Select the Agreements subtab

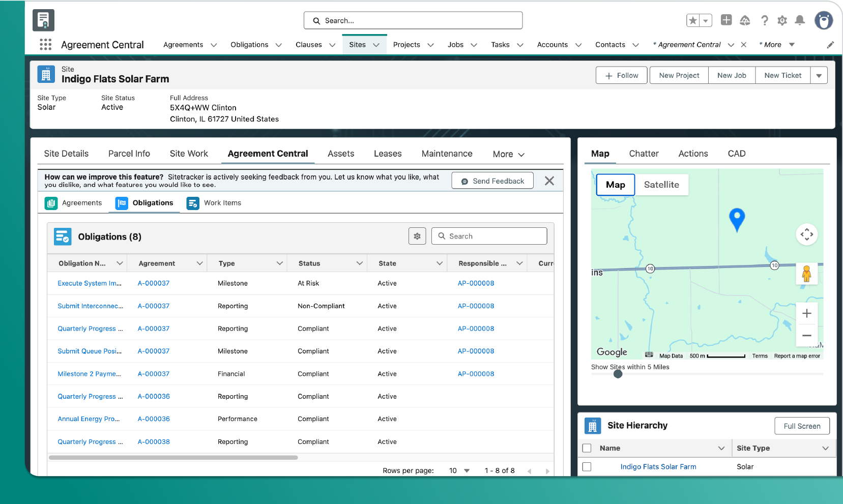74,203
